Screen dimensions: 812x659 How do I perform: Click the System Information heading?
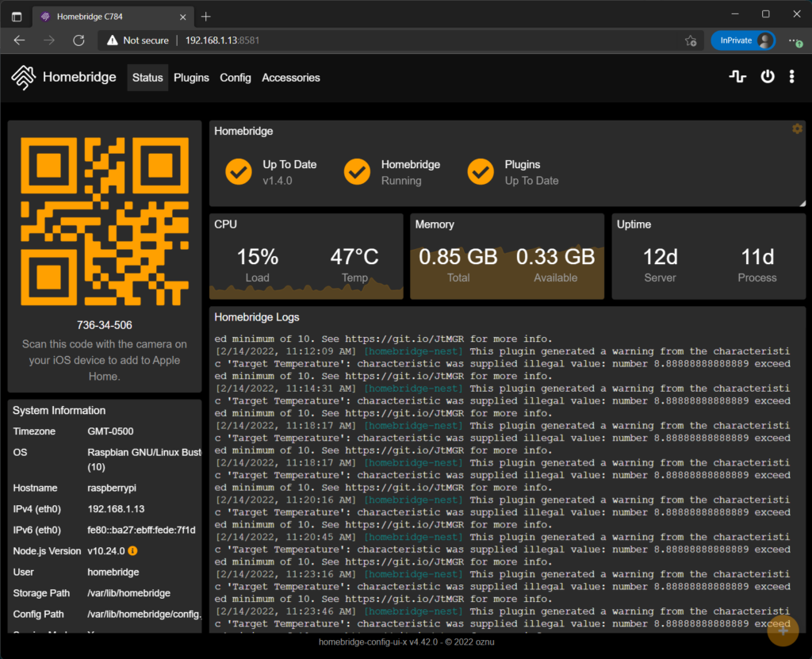(59, 410)
